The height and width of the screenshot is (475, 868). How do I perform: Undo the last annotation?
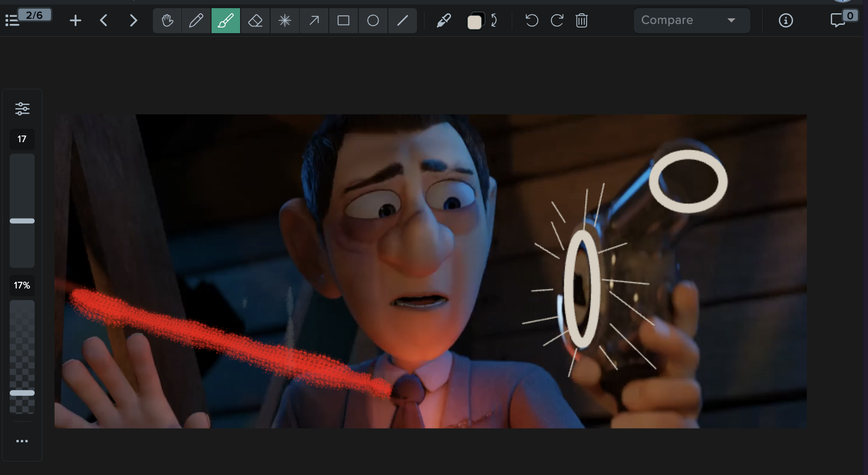coord(531,20)
